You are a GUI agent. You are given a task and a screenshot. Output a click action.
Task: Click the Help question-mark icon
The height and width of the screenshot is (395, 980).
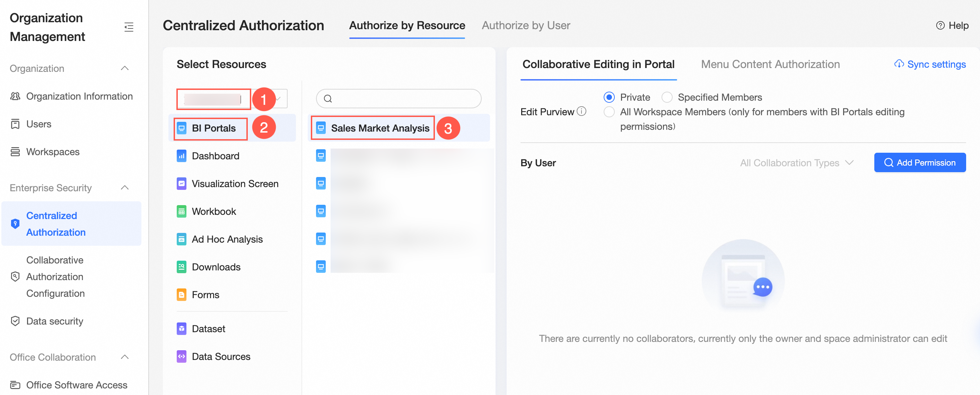pos(940,26)
